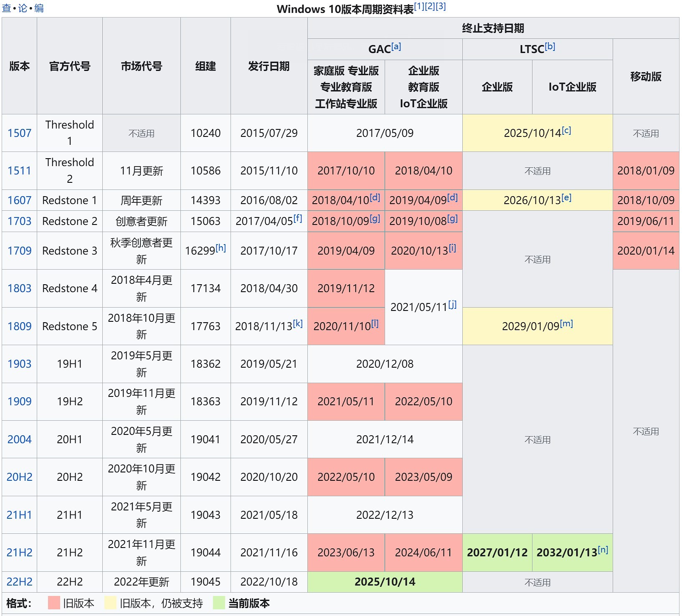Screen dimensions: 682x616
Task: Open version 1903 article link
Action: pyautogui.click(x=19, y=364)
